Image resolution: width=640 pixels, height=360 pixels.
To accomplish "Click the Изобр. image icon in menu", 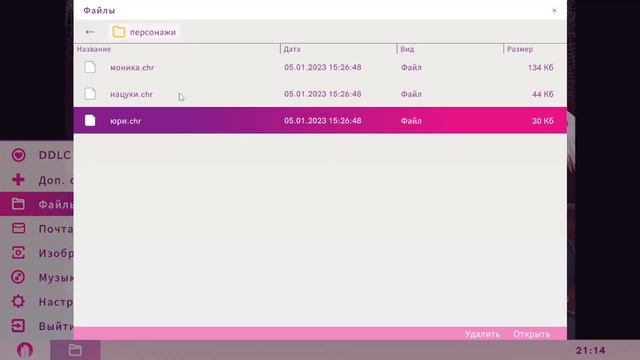I will tap(18, 253).
